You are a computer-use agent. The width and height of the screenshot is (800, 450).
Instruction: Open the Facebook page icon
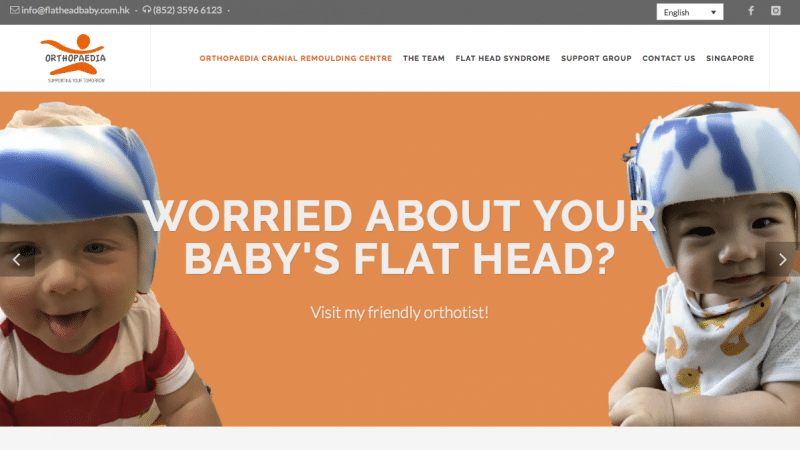(751, 11)
